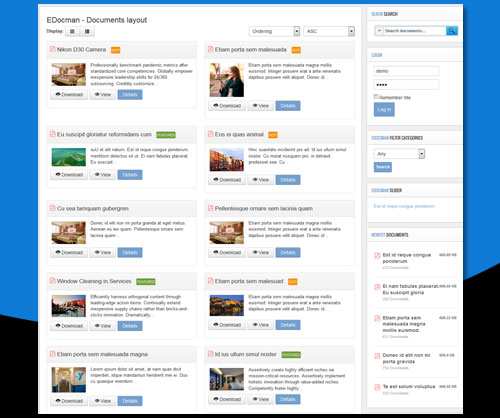Open Details for Id ius ullum simul noster
Screen dimensions: 500x418
[x=288, y=399]
